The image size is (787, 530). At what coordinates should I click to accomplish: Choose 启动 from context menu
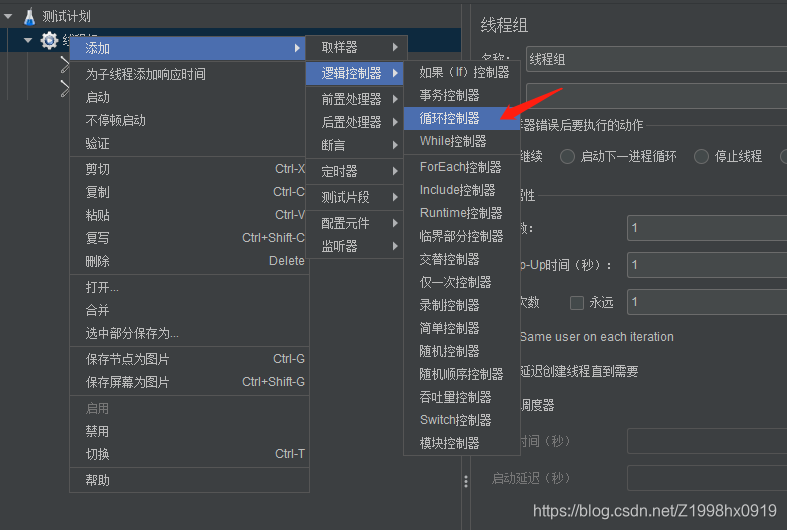click(189, 97)
